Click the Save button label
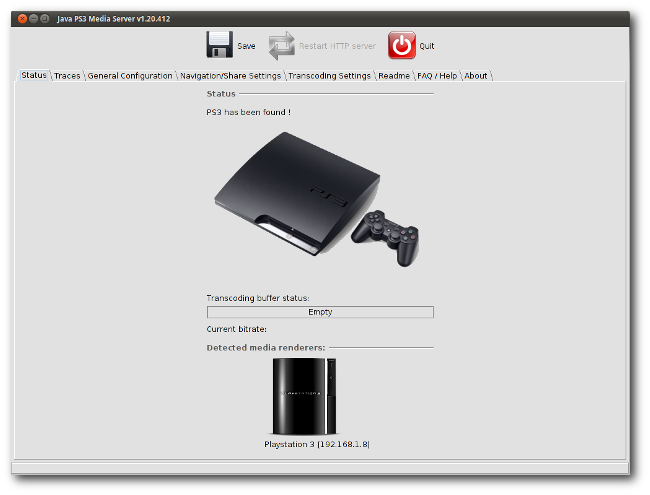650x495 pixels. pyautogui.click(x=246, y=46)
